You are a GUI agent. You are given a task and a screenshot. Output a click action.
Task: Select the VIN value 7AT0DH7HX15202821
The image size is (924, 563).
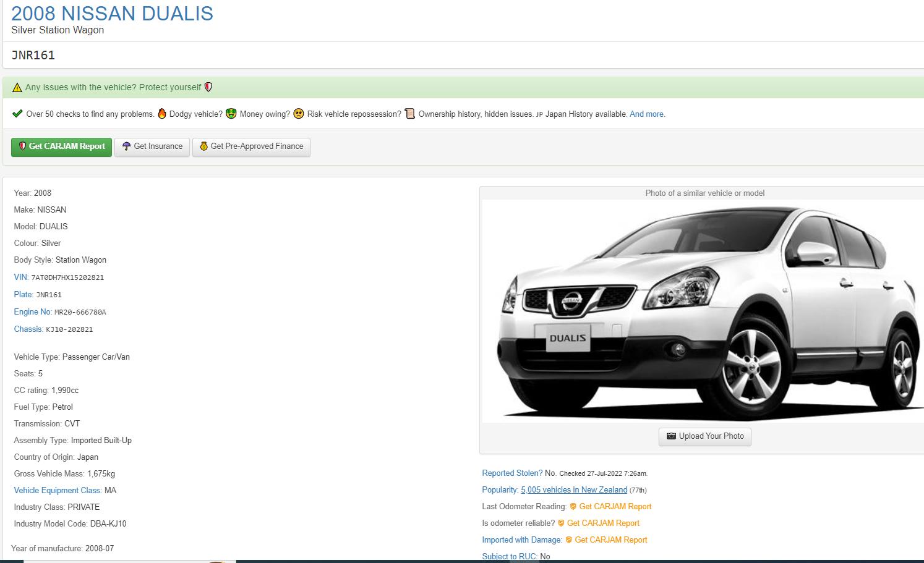tap(67, 278)
